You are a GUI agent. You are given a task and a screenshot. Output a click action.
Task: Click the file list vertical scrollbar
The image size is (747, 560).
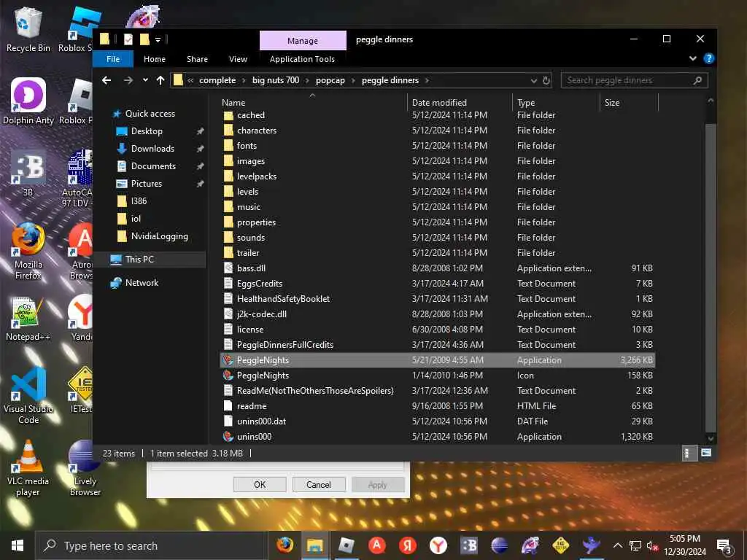click(711, 278)
